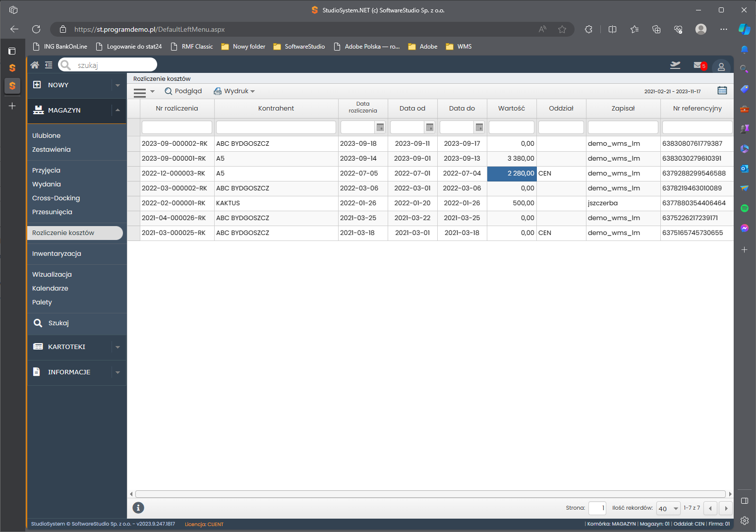
Task: Open the SoftwareStudio bookmark folder
Action: pyautogui.click(x=299, y=47)
